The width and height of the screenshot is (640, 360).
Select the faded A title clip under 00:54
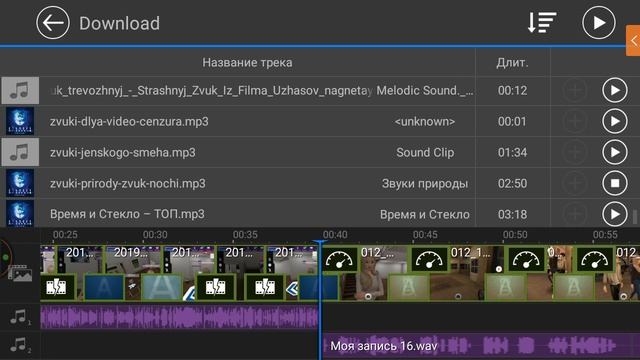573,287
